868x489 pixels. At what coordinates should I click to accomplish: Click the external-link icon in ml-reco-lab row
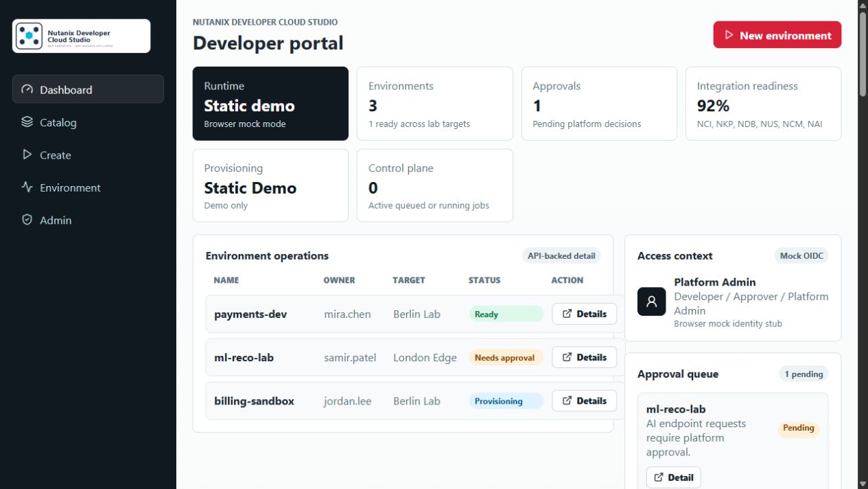tap(567, 357)
